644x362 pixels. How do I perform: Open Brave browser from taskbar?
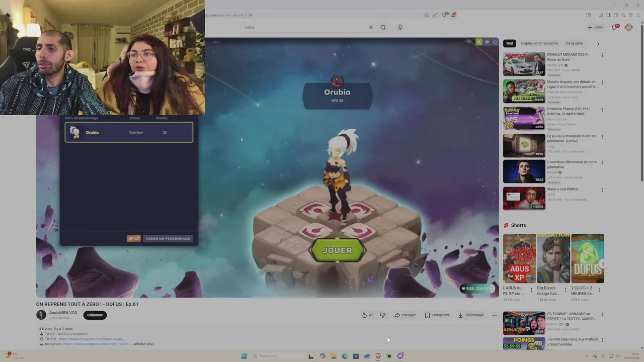[378, 356]
